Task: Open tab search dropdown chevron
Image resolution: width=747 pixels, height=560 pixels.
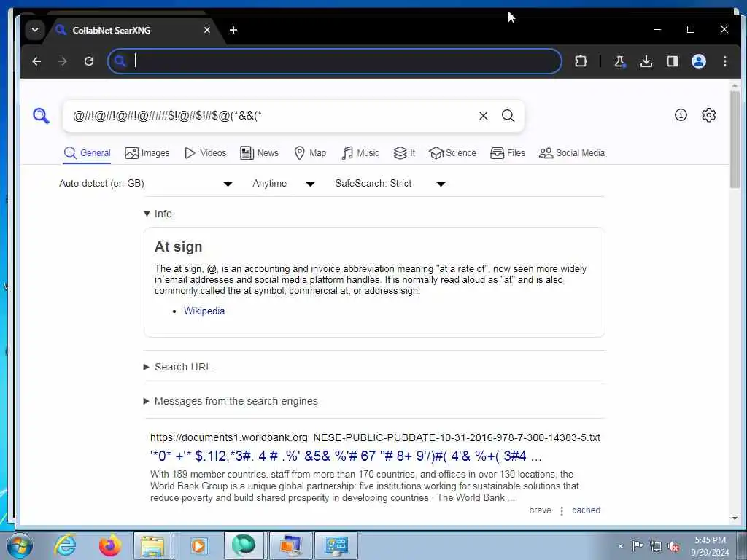Action: pos(35,29)
